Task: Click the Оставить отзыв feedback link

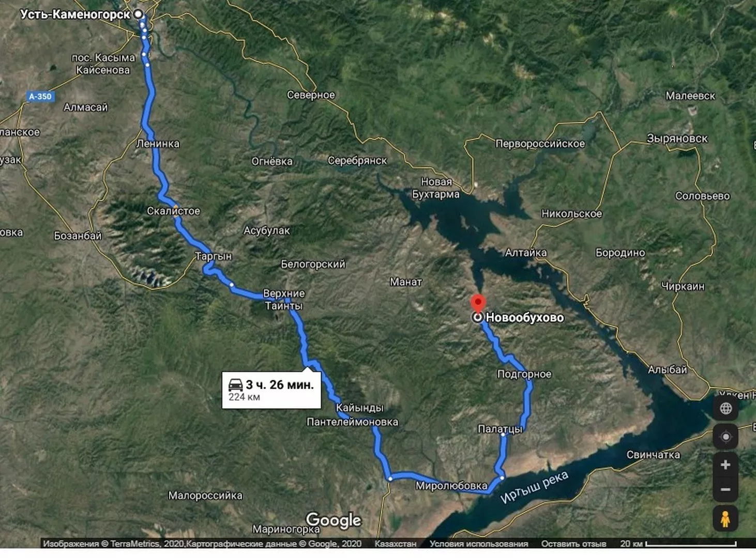Action: [573, 544]
